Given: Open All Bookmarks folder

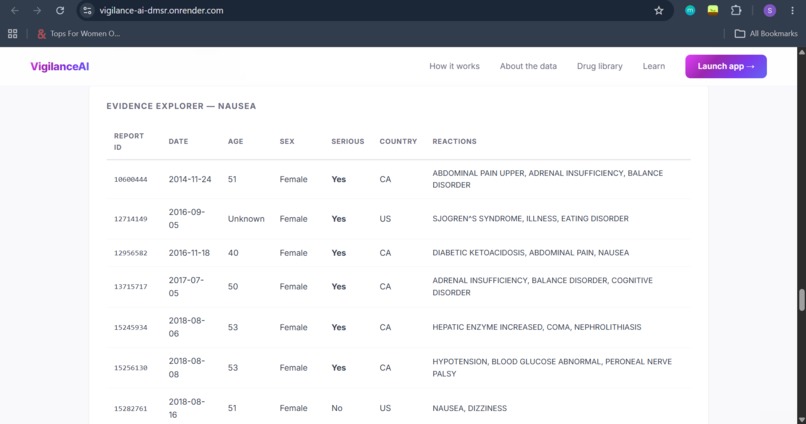Looking at the screenshot, I should (x=766, y=33).
